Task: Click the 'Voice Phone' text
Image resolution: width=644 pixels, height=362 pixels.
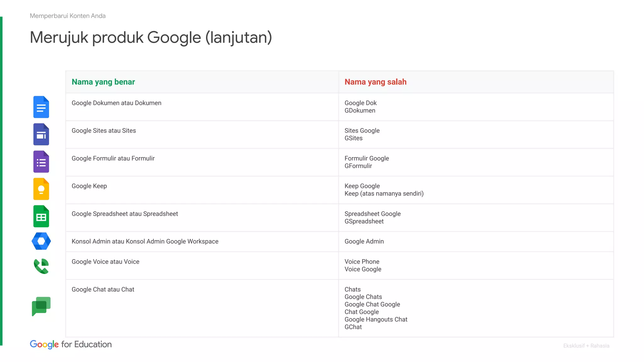Action: [362, 262]
